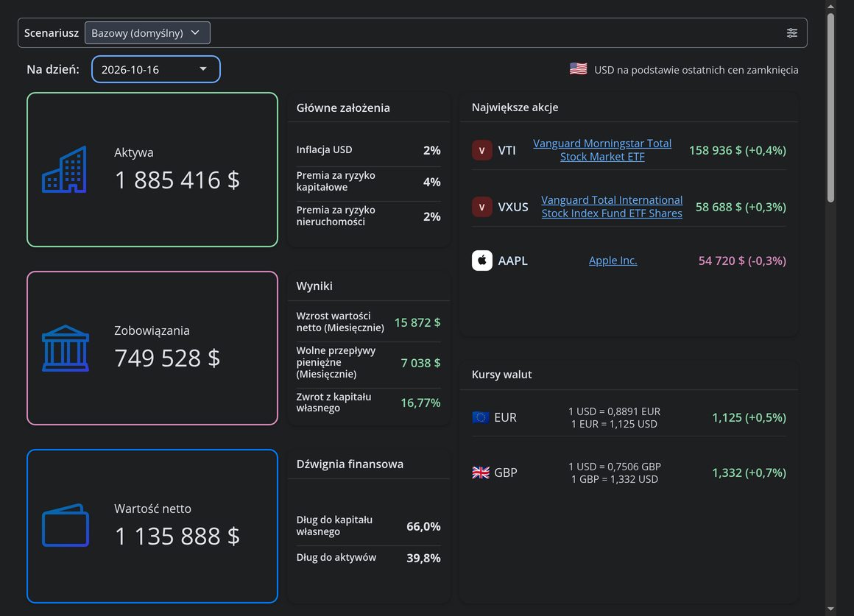Click the '16,77%' return on equity value

[420, 403]
